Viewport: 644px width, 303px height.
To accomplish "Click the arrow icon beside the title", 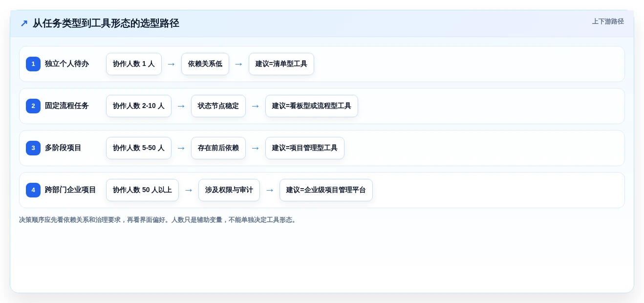I will pyautogui.click(x=24, y=23).
